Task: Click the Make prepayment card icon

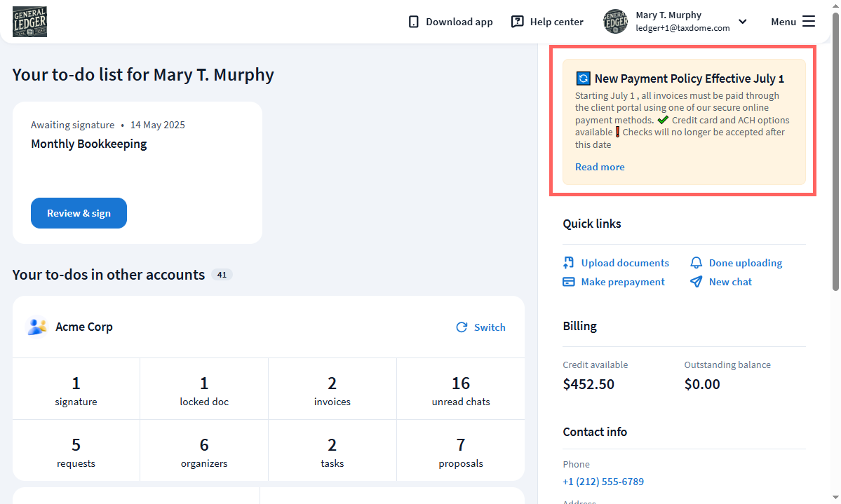Action: point(569,282)
